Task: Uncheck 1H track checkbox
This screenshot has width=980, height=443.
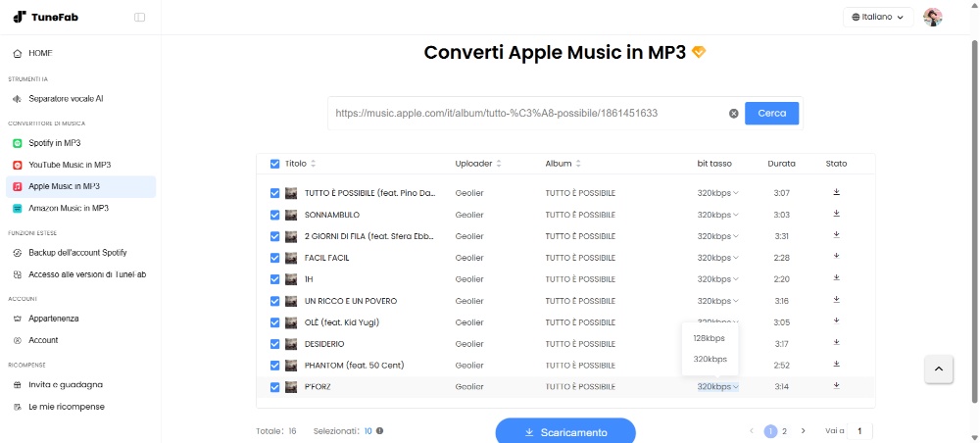Action: [275, 279]
